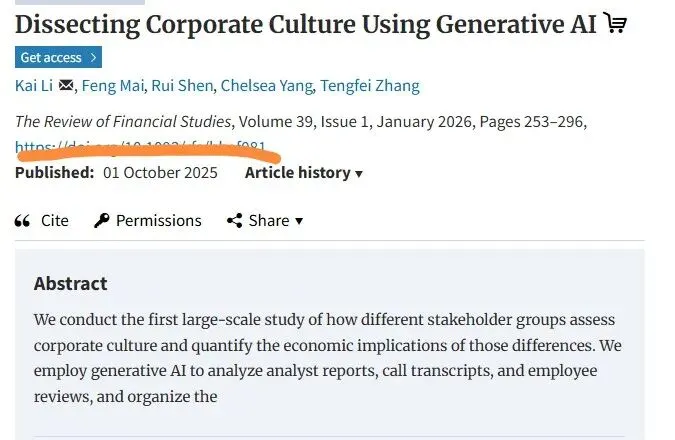Click the quotation mark Cite icon
The image size is (675, 440).
(23, 221)
